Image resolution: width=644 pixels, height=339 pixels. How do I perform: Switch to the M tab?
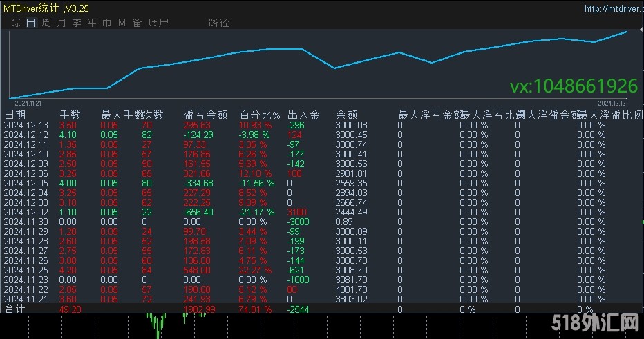pos(122,23)
